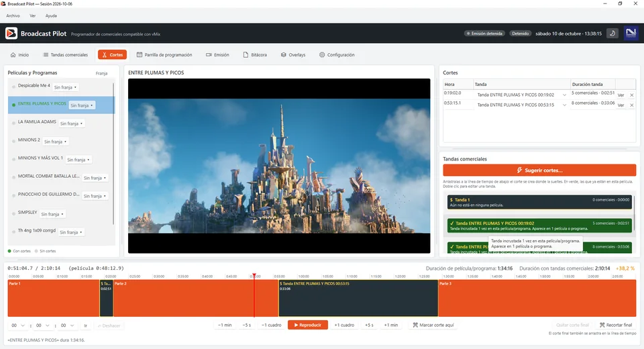Select Parte 3 segment on timeline

[537, 299]
